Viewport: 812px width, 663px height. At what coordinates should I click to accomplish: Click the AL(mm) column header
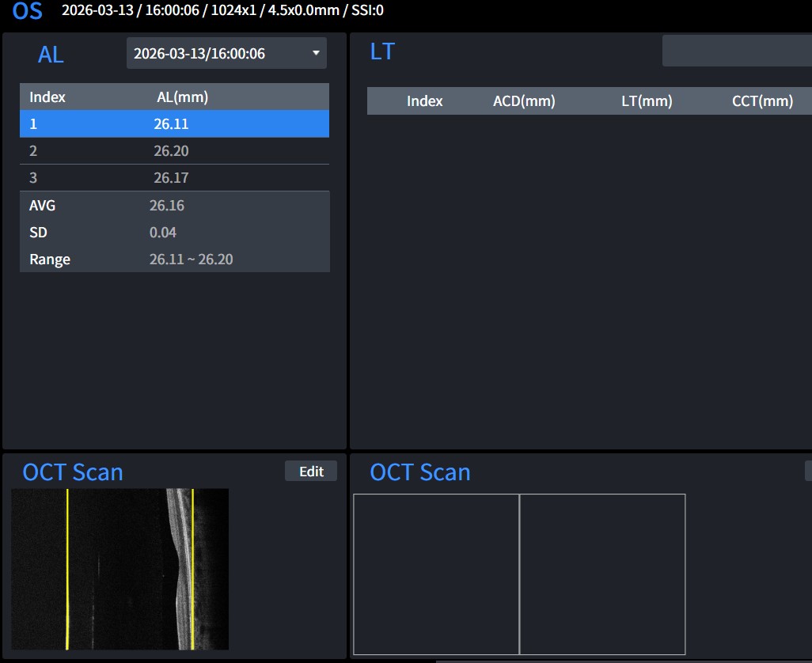[x=182, y=97]
